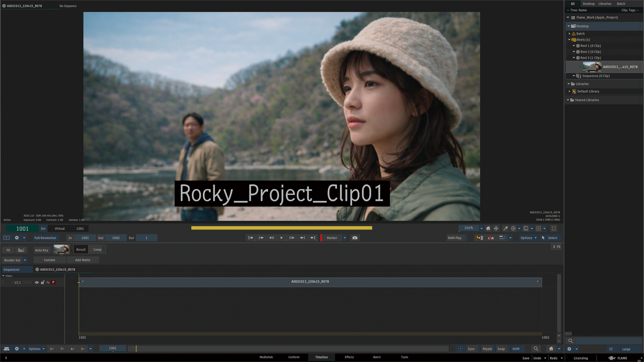The height and width of the screenshot is (362, 644).
Task: Open the MediaHub tab
Action: click(266, 357)
